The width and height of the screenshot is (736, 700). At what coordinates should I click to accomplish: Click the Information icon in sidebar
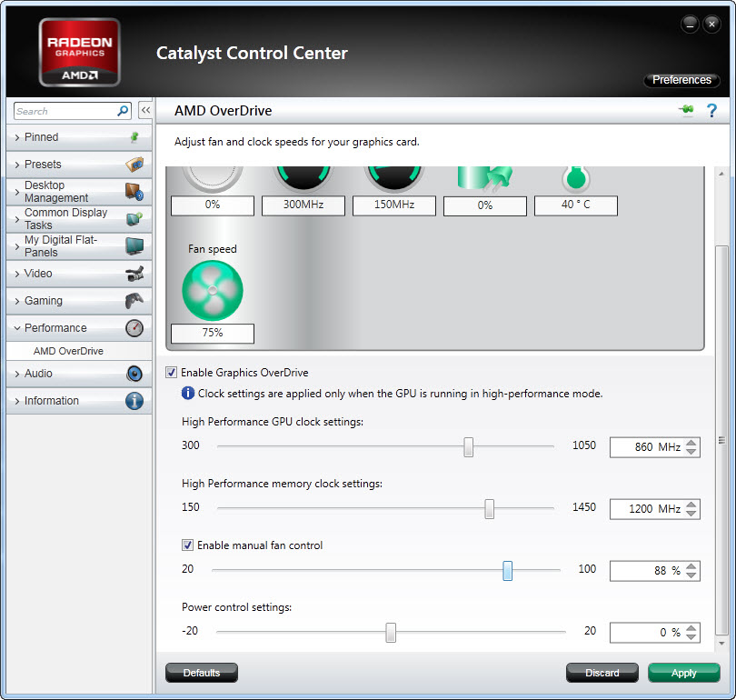tap(134, 401)
